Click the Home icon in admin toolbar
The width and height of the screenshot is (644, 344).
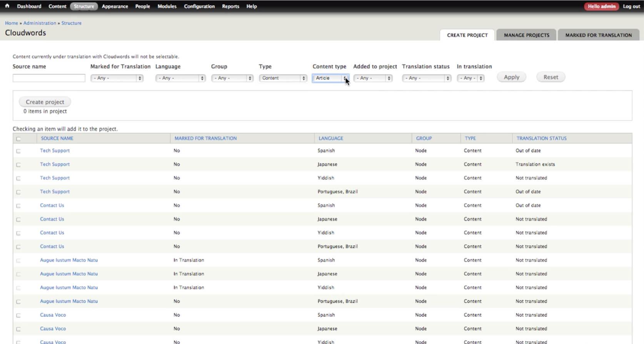tap(7, 6)
